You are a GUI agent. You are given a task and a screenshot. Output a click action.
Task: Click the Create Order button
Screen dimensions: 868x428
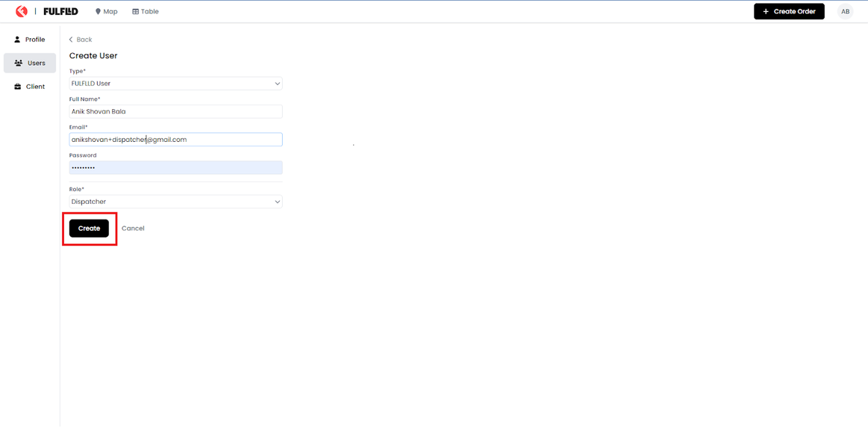(x=789, y=12)
